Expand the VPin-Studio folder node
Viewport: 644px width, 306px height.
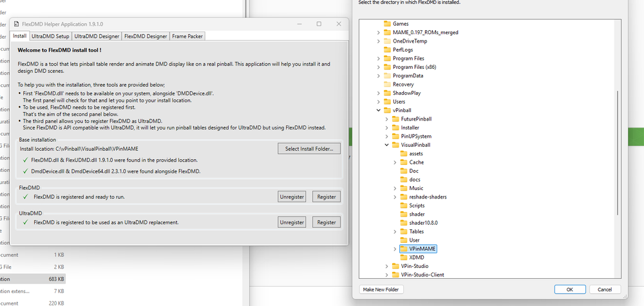pyautogui.click(x=386, y=266)
